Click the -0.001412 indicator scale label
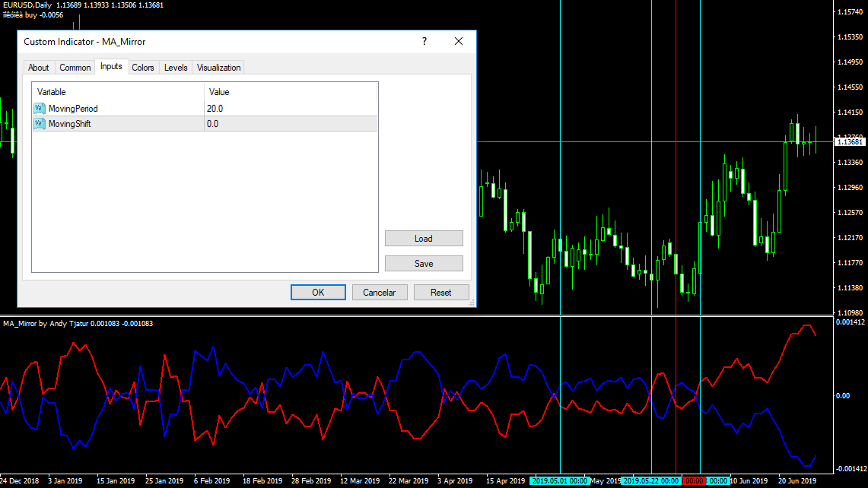868x488 pixels. [851, 469]
